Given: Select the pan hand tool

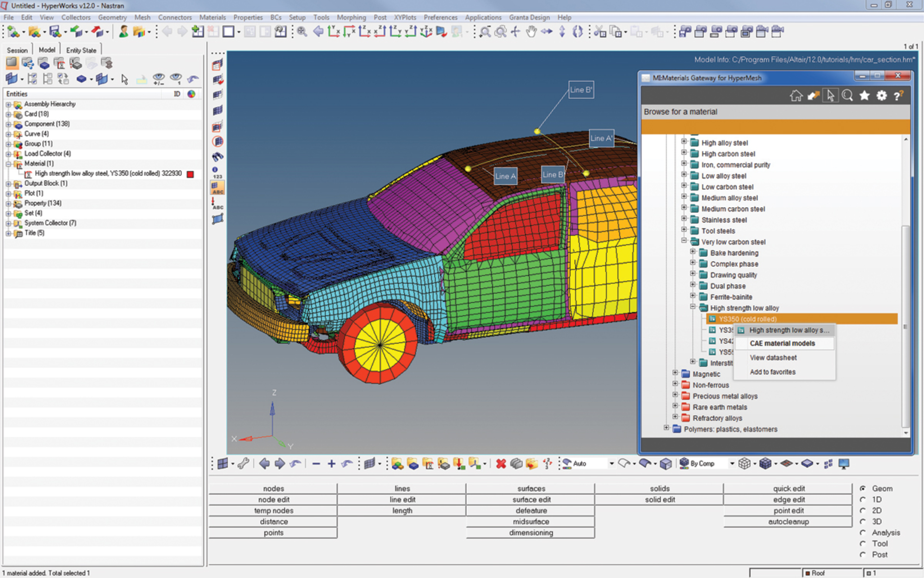Looking at the screenshot, I should (531, 32).
